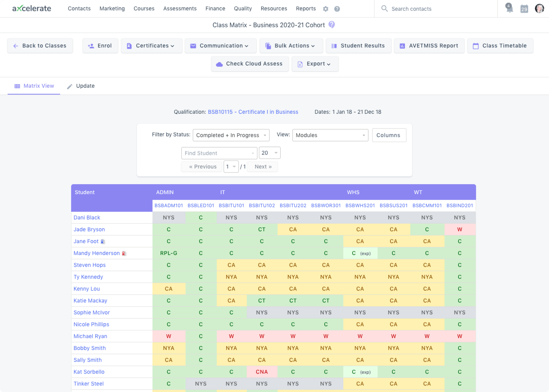Open the Filter by Status dropdown
The image size is (549, 392).
point(231,135)
